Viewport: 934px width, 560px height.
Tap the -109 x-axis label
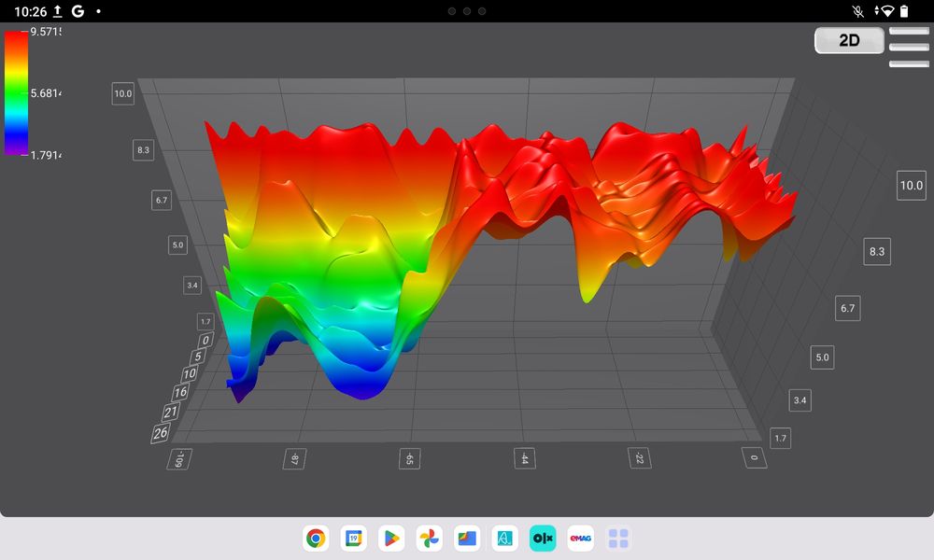(179, 459)
